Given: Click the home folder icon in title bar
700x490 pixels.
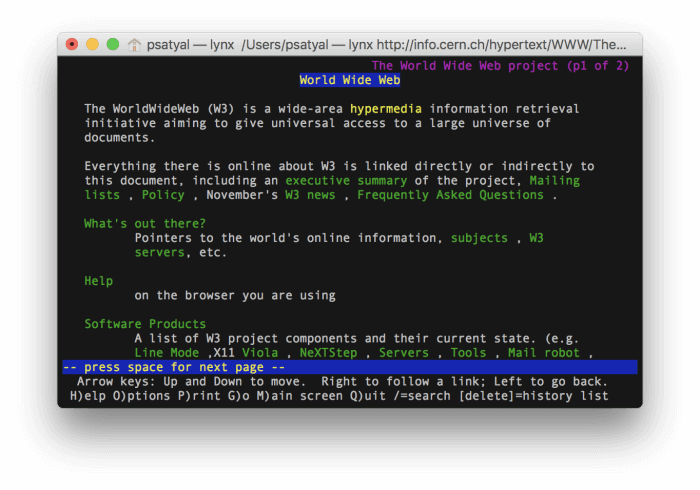Looking at the screenshot, I should tap(134, 45).
